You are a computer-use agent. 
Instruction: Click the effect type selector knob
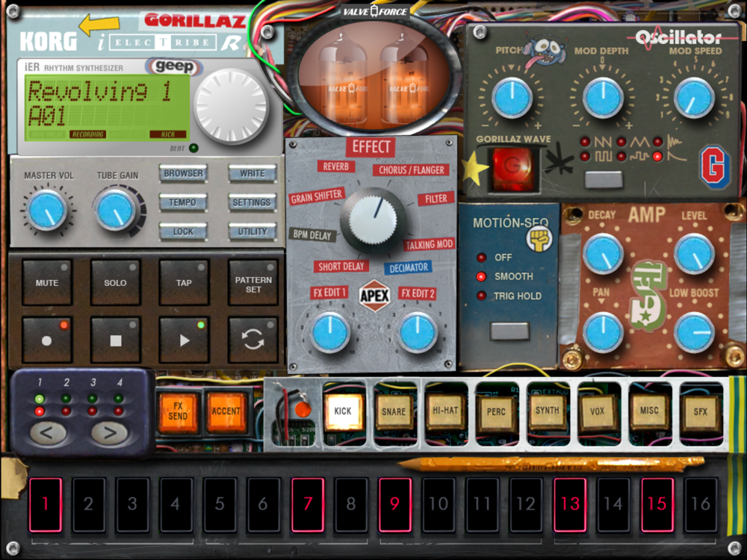374,220
